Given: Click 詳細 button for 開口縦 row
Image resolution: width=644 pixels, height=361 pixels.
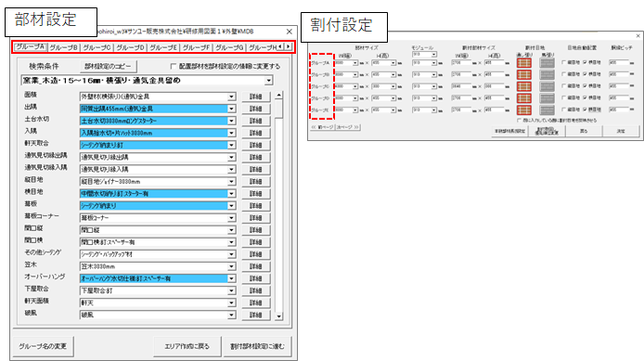Looking at the screenshot, I should 255,230.
